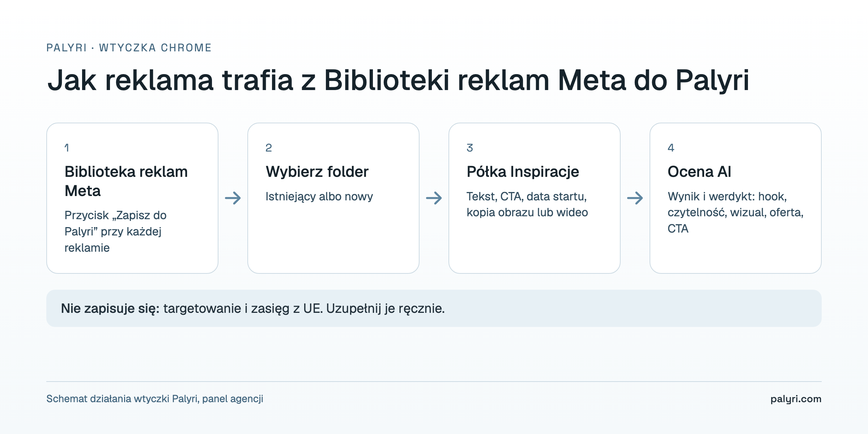Click "Tekst, CTA, data startu, kopia obrazu lub wideo"
Image resolution: width=868 pixels, height=434 pixels.
pos(527,204)
